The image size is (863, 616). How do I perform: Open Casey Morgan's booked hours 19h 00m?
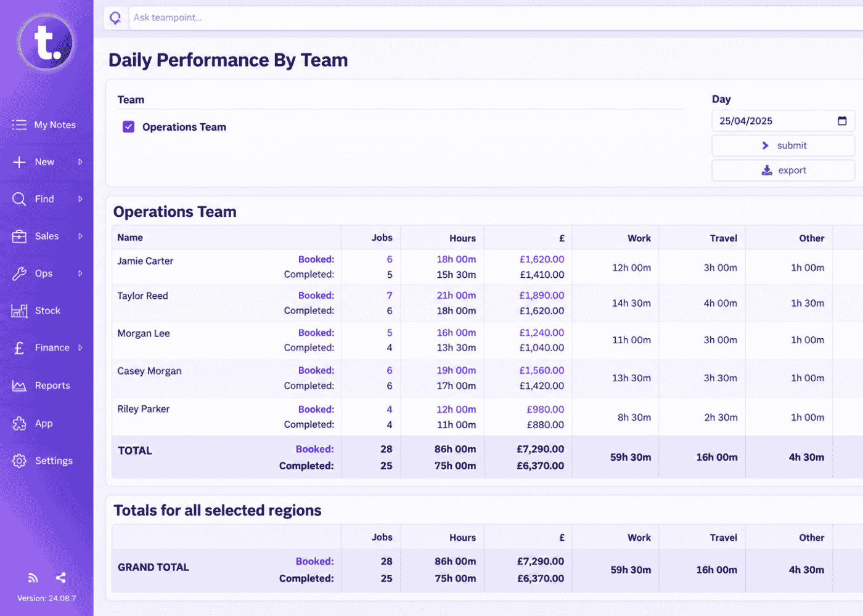(456, 370)
